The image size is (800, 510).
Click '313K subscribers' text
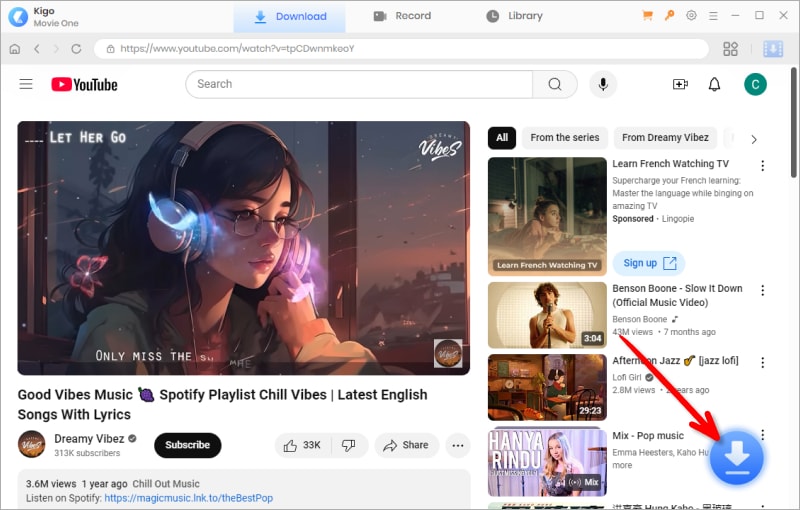[87, 453]
